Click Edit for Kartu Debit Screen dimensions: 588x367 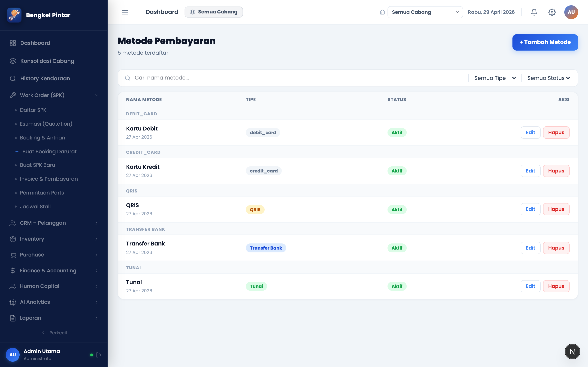(530, 133)
